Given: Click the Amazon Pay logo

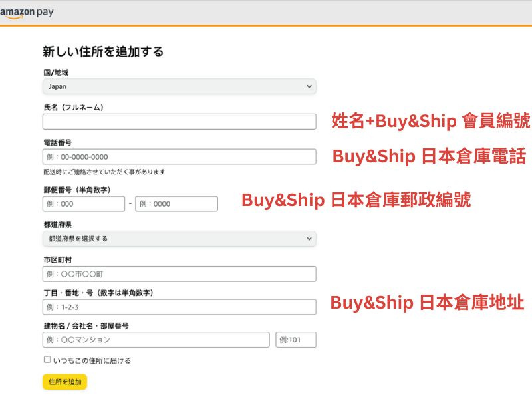Looking at the screenshot, I should (27, 13).
